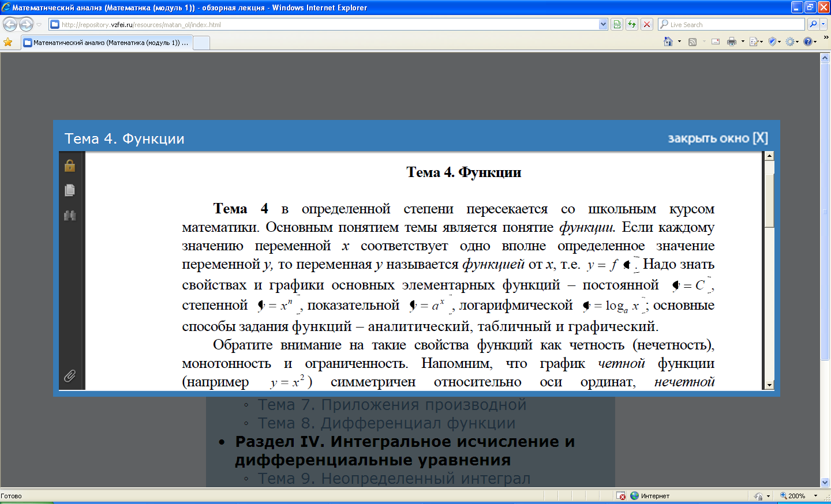
Task: Click the browser Forward arrow button
Action: coord(26,24)
